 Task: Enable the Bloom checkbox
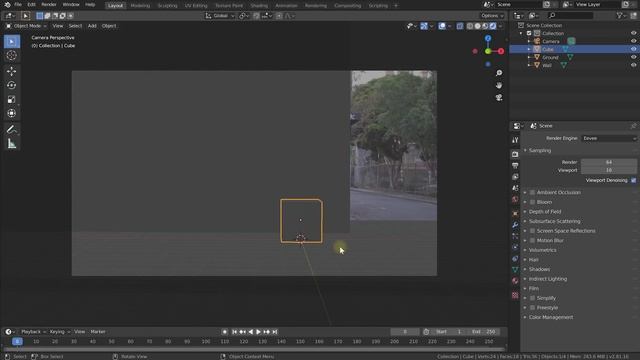tap(532, 202)
